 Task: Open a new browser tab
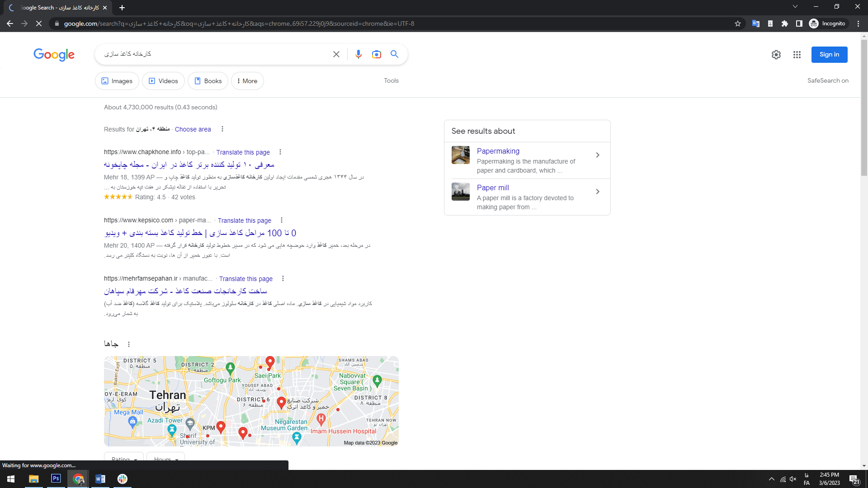tap(122, 8)
